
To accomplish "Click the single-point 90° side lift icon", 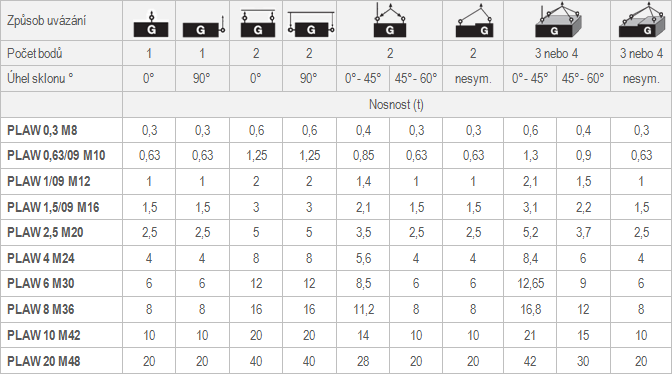I will [x=204, y=27].
